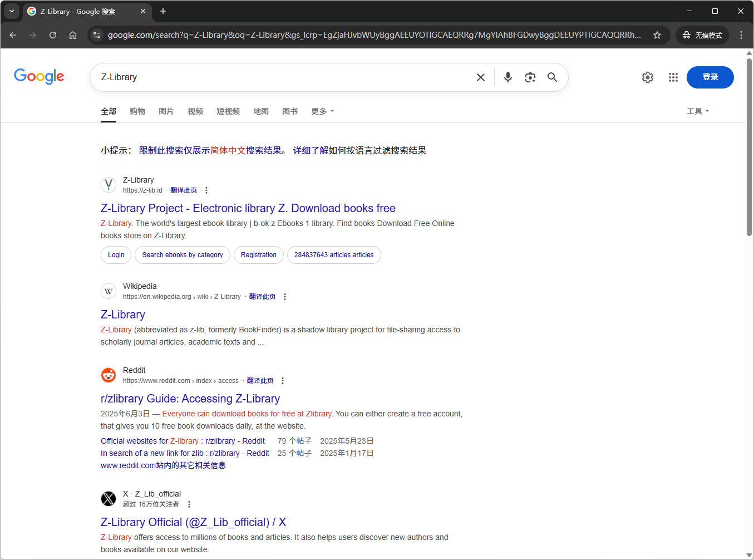Click the Registration sitelink chip
Screen dimensions: 754x560
(x=259, y=255)
